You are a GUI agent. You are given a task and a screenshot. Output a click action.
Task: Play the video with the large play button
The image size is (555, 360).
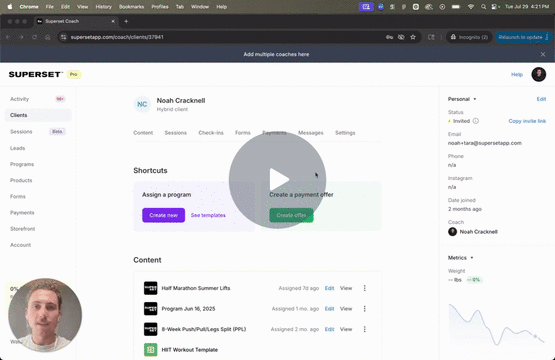pos(277,180)
